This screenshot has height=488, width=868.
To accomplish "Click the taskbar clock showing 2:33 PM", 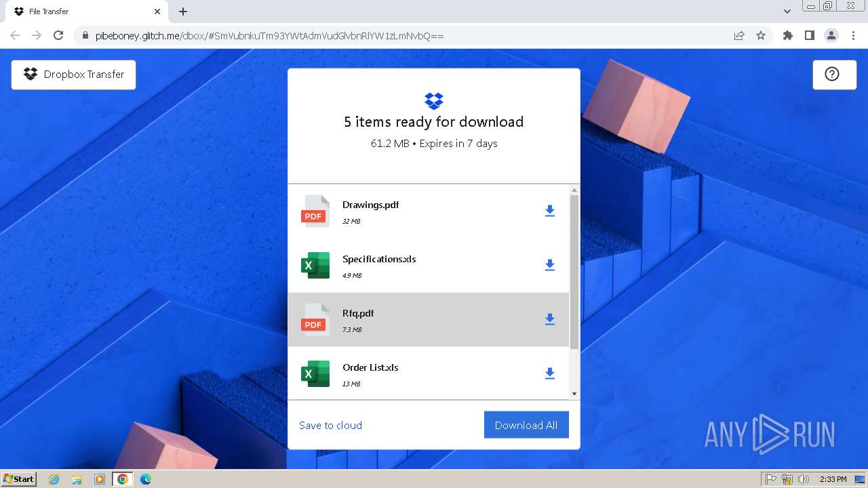I will click(833, 479).
